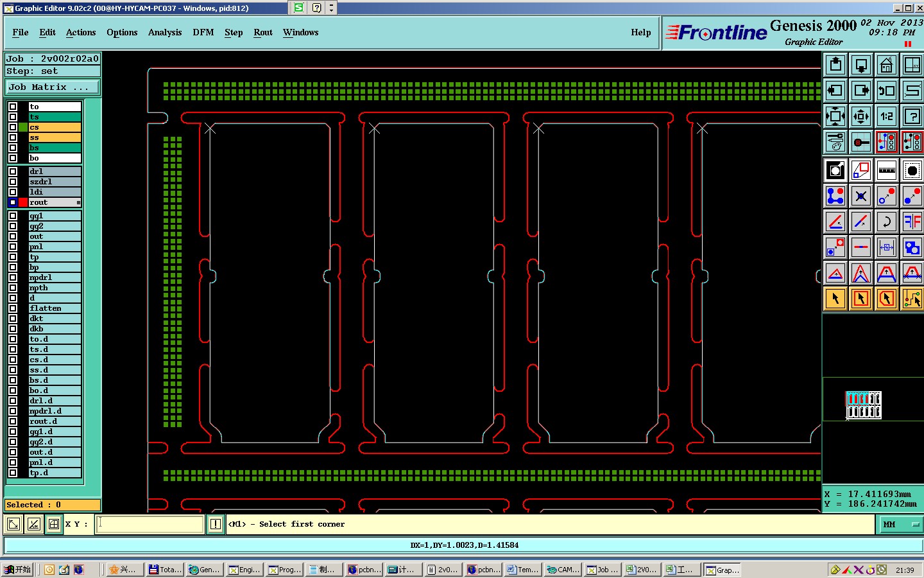Toggle checkbox for the 'gg1' layer
The height and width of the screenshot is (578, 924).
13,216
